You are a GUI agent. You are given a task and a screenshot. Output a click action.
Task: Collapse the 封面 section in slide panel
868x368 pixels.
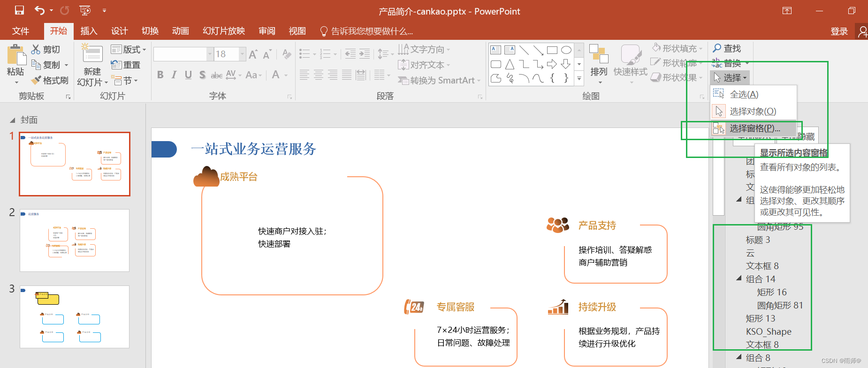[13, 120]
